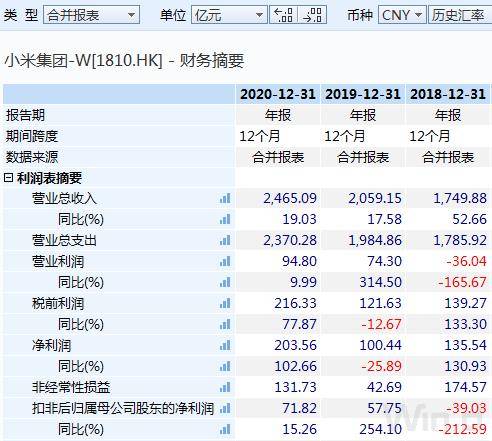492x441 pixels.
Task: Open the 亿元 unit dropdown
Action: [229, 15]
